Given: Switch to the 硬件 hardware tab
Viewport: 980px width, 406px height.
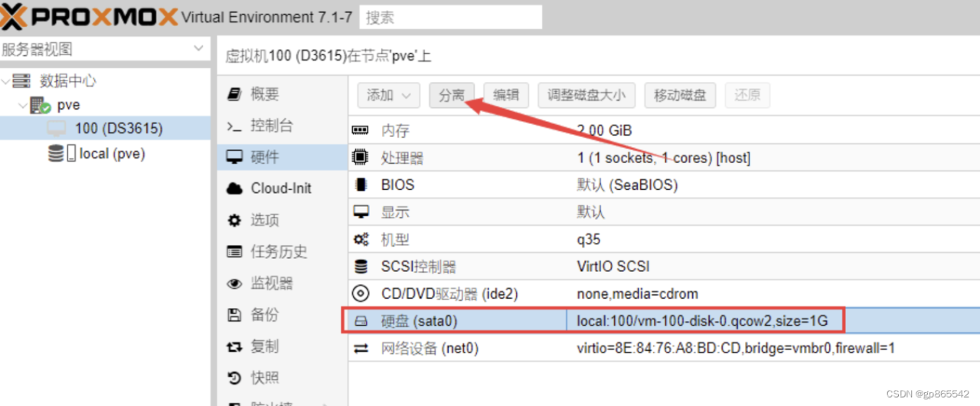Looking at the screenshot, I should pos(283,158).
